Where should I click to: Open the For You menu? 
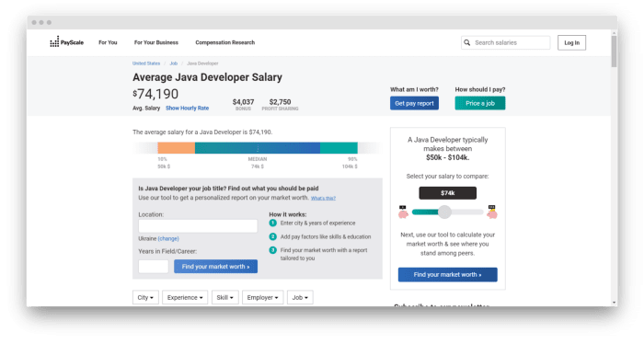point(108,42)
